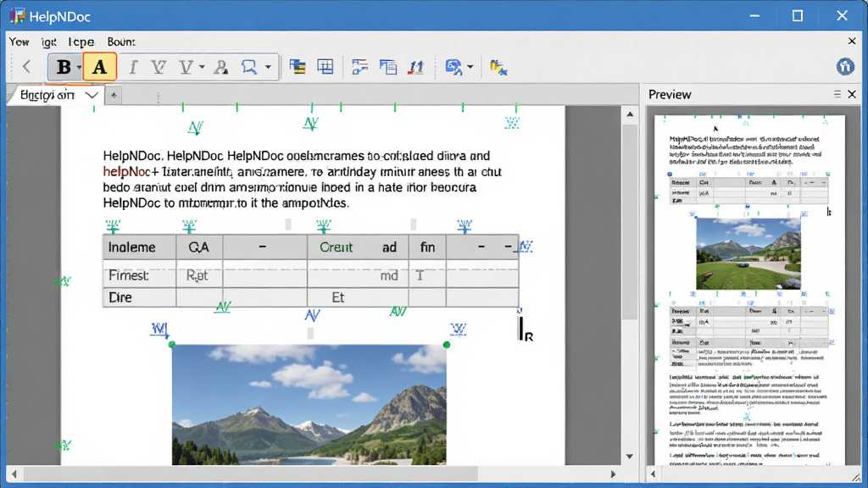Click the horizontal scrollbar thumb of the editor
868x488 pixels.
click(250, 474)
